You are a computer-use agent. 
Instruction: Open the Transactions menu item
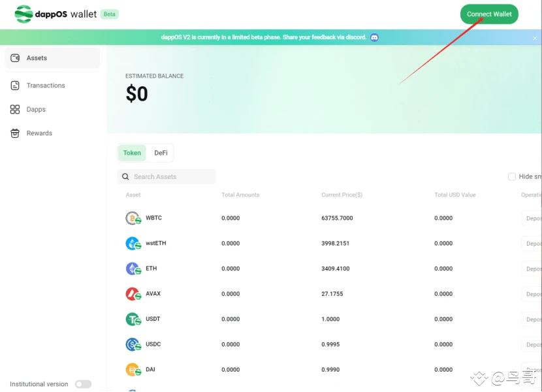(52, 85)
